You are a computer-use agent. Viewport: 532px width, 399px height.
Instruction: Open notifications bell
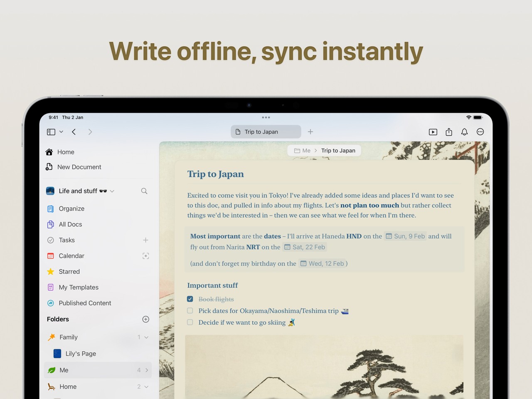pos(465,132)
